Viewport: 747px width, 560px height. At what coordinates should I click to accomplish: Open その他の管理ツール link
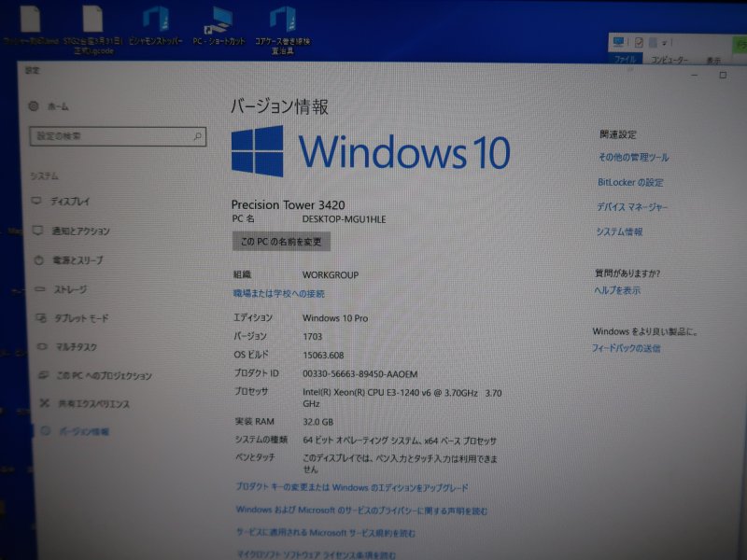634,158
